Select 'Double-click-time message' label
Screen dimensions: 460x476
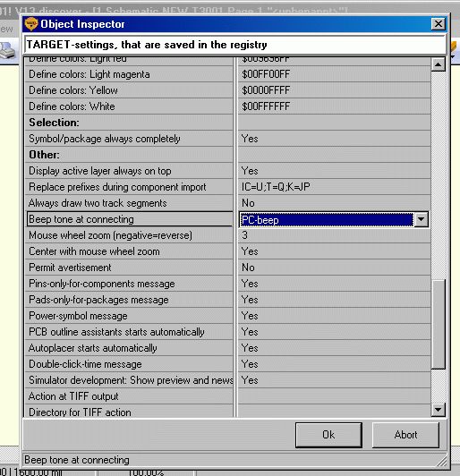click(85, 364)
